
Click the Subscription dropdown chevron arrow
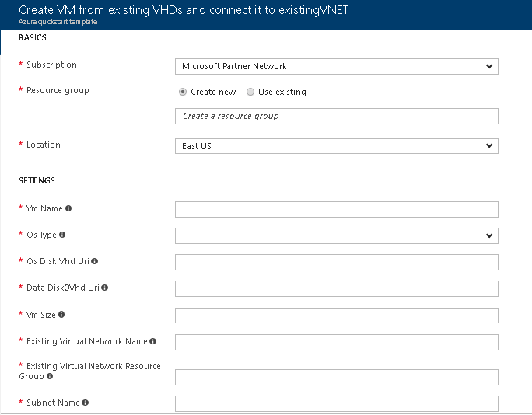(489, 67)
